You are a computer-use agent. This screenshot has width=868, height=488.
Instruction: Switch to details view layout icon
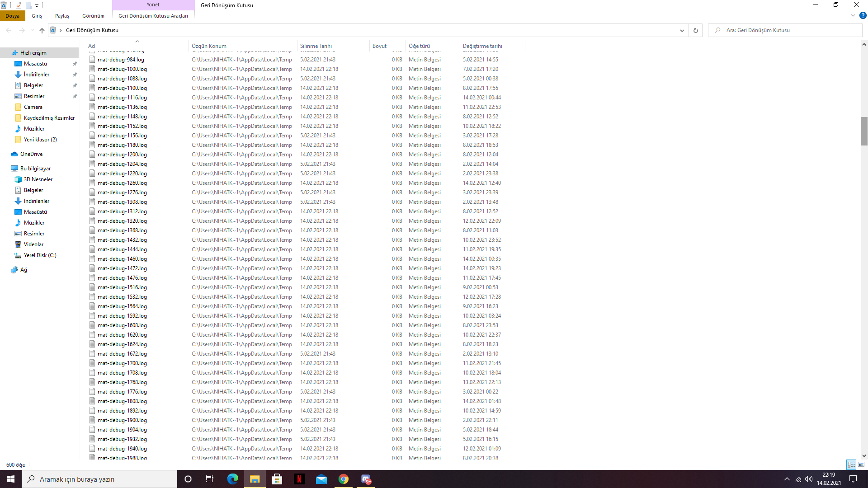851,465
